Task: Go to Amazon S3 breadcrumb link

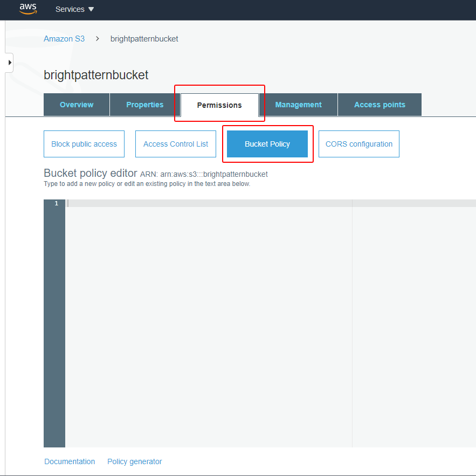Action: point(64,39)
